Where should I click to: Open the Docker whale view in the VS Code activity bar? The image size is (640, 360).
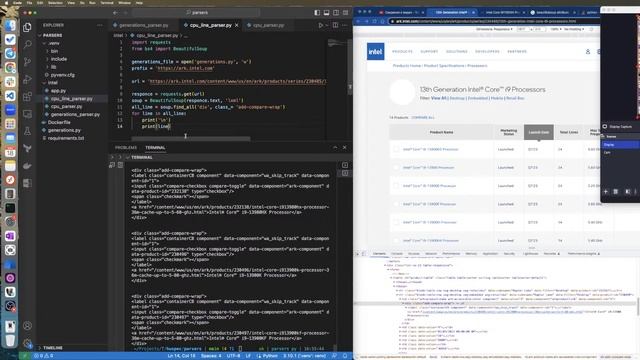pos(27,166)
